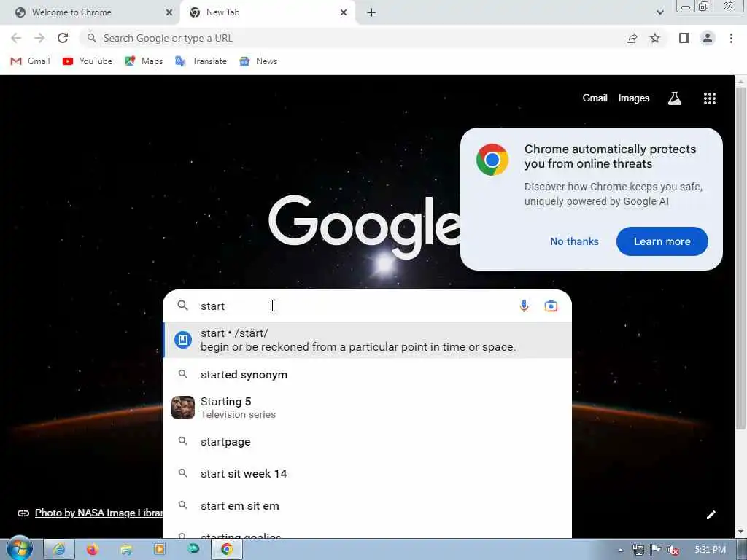Viewport: 747px width, 560px height.
Task: Click the Action Center flag tray icon
Action: click(x=656, y=550)
